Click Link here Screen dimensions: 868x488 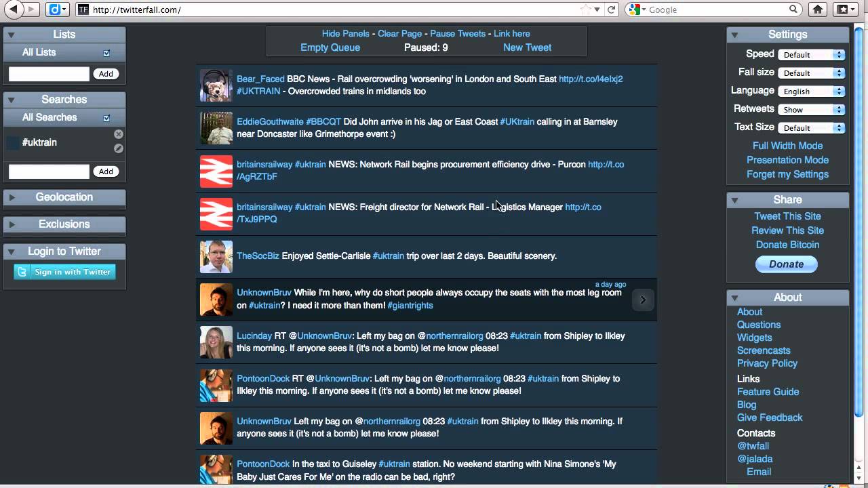[512, 33]
